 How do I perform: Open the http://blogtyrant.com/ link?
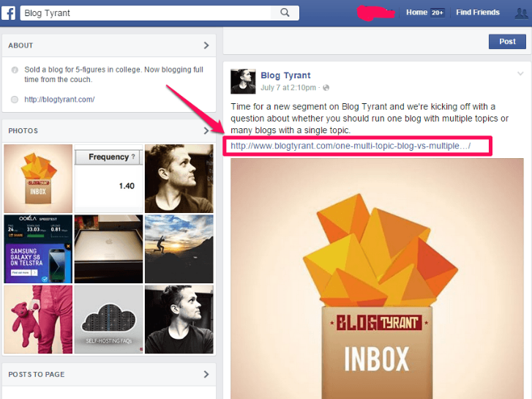(59, 100)
